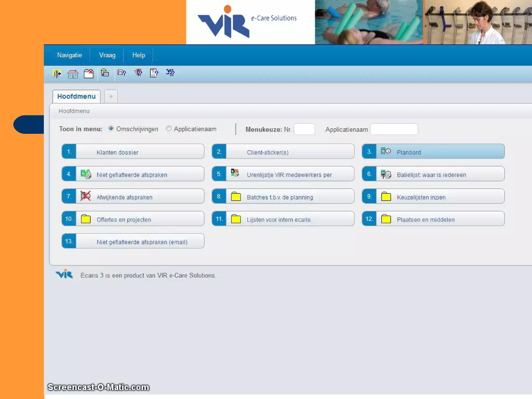Image resolution: width=532 pixels, height=399 pixels.
Task: Open the Vraag menu
Action: pos(107,55)
